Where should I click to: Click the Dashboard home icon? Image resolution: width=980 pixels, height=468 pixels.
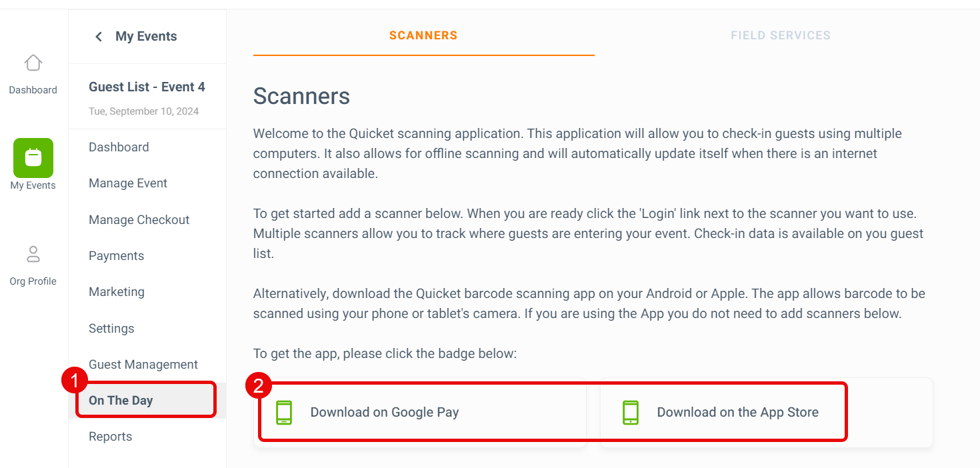[33, 63]
